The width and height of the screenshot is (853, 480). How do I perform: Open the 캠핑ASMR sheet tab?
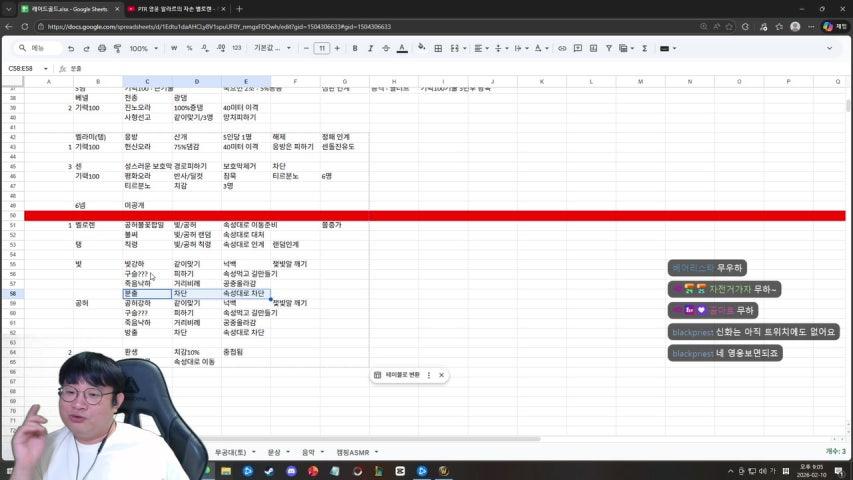point(352,452)
